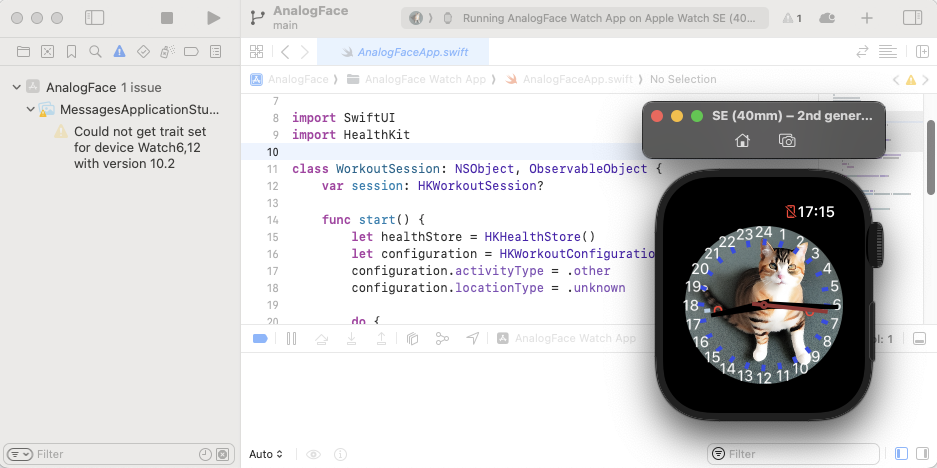Click AnalogFace Watch App folder in jump bar

click(416, 79)
